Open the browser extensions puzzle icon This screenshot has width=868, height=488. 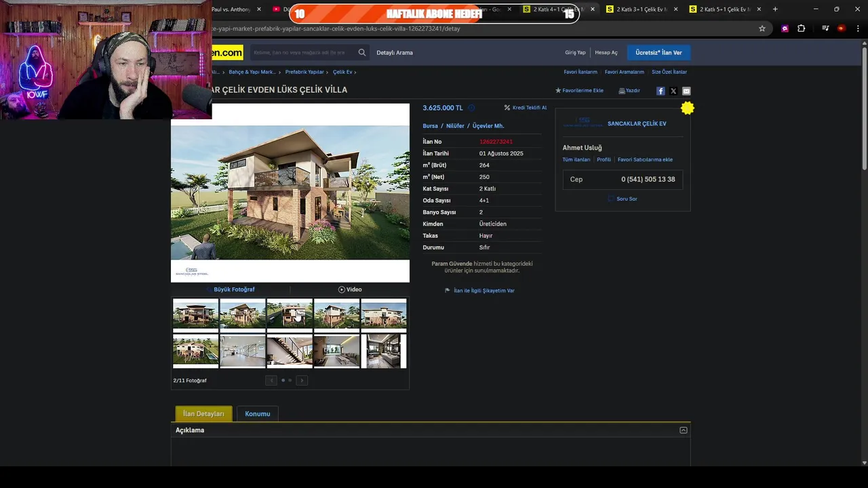tap(802, 28)
